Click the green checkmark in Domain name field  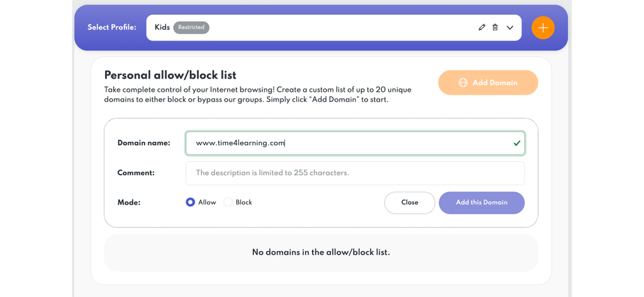tap(517, 143)
